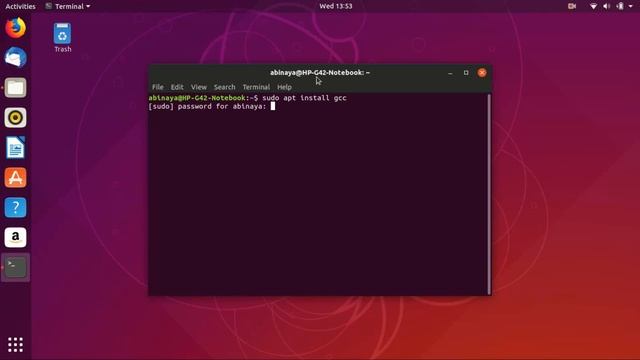Launch Rhythmbox music player

(16, 118)
